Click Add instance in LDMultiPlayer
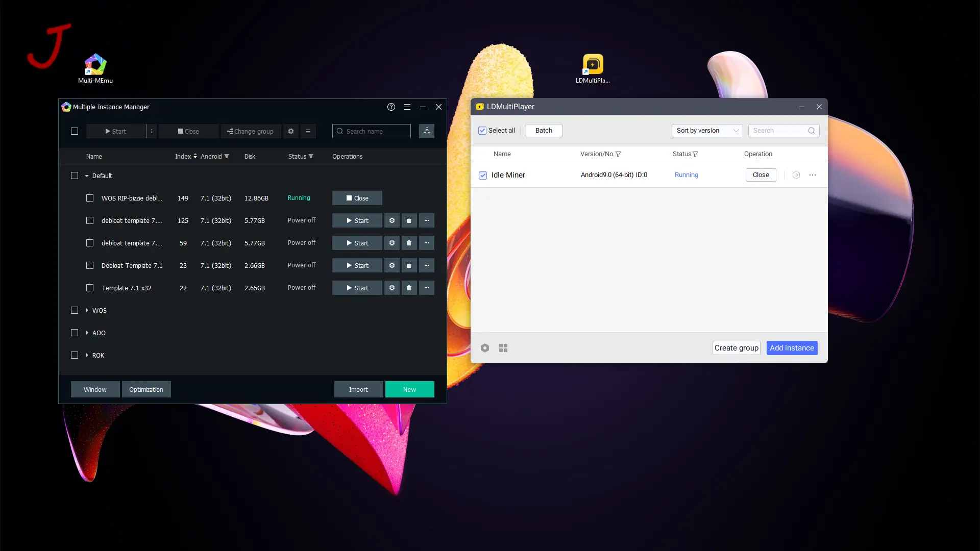980x551 pixels. click(792, 348)
